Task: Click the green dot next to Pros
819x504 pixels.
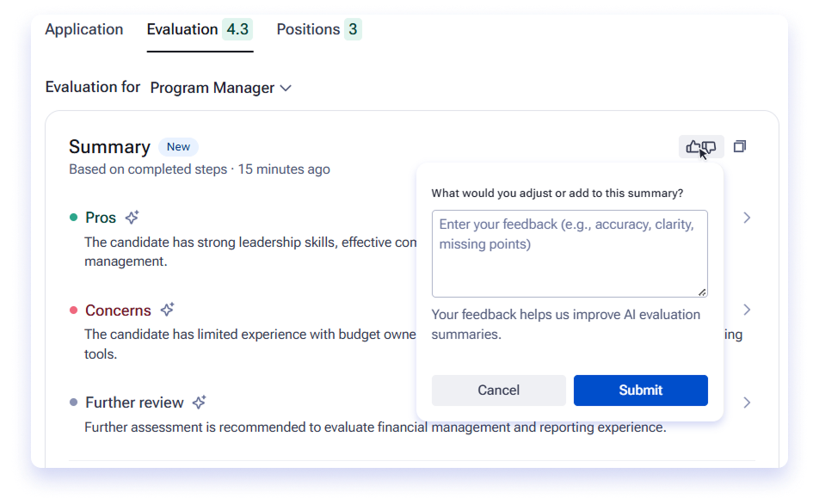Action: click(74, 218)
